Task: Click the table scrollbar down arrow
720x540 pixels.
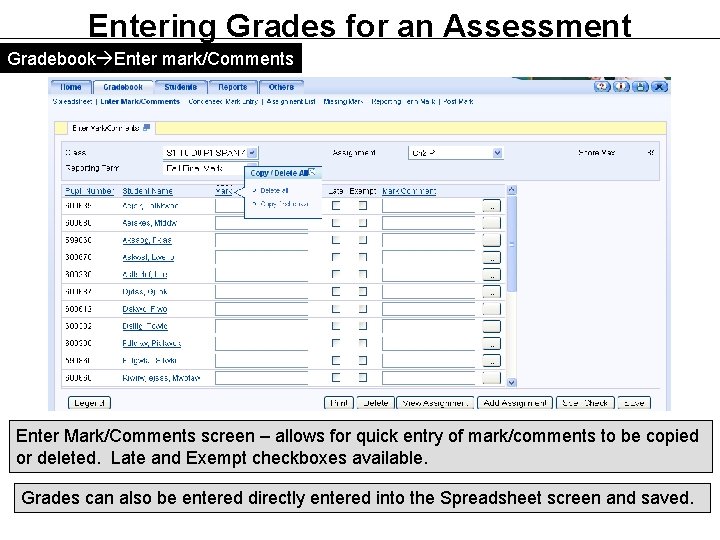Action: click(x=512, y=382)
